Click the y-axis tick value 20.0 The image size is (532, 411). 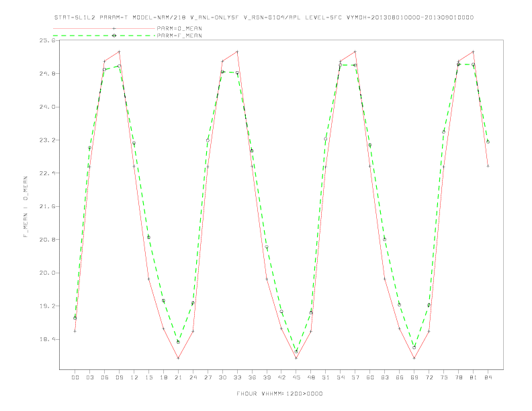48,273
